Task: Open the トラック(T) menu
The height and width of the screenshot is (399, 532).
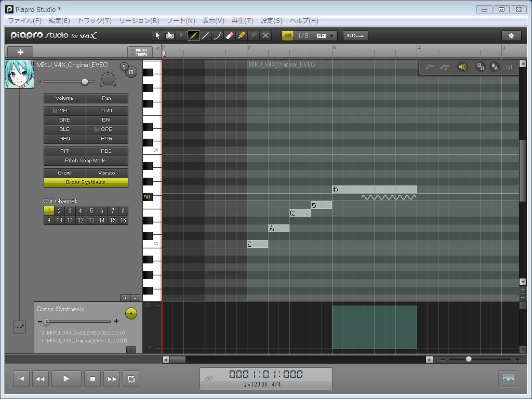Action: coord(95,21)
